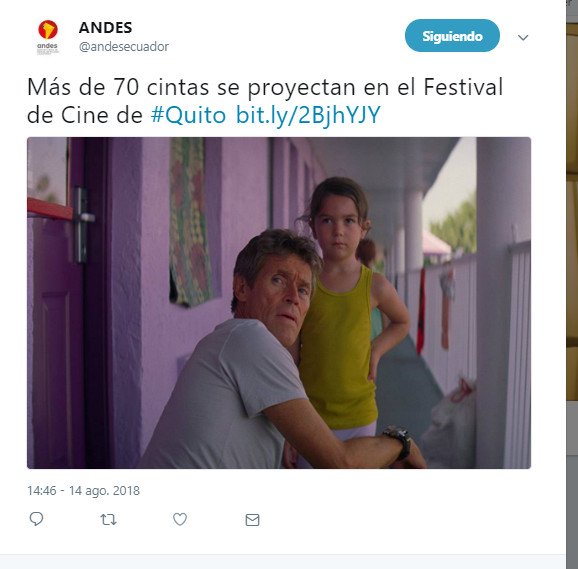Viewport: 578px width, 569px height.
Task: Click the tweet text about Festival de Cine
Action: pos(265,101)
